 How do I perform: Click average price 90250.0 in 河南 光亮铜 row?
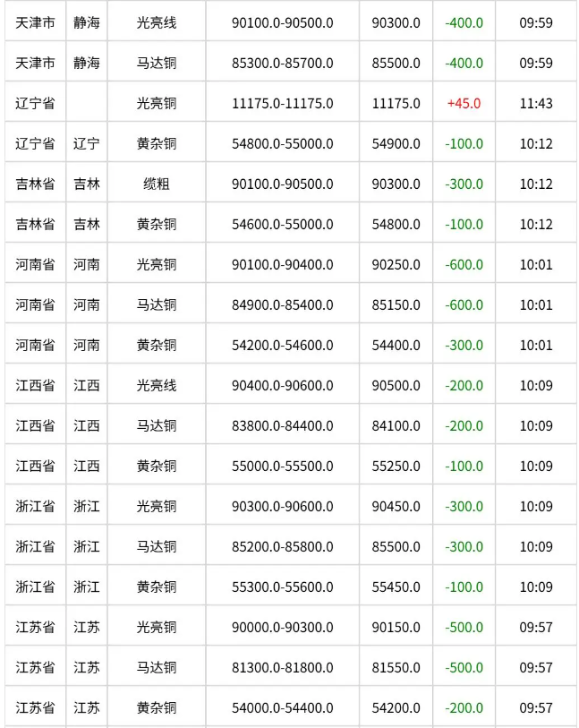(x=396, y=265)
